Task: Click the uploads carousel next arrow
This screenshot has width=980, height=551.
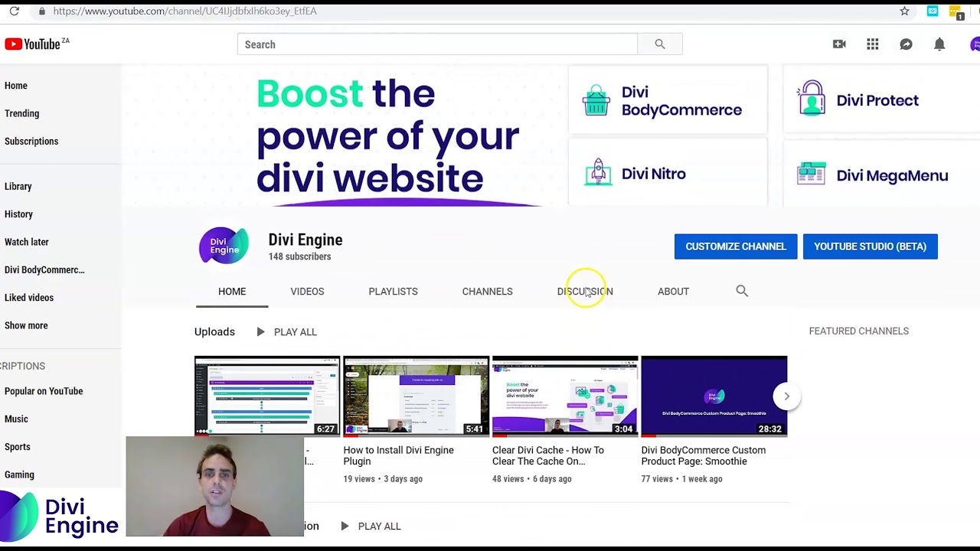Action: [x=786, y=396]
